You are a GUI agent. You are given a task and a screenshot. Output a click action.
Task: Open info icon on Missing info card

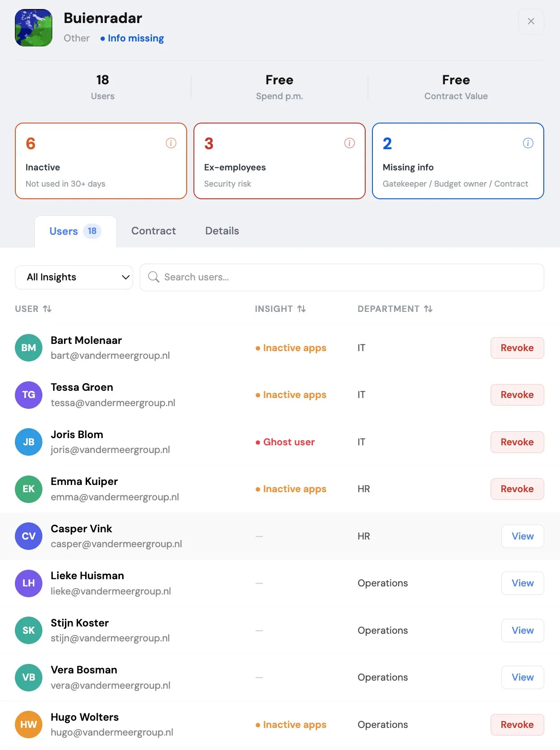(528, 143)
